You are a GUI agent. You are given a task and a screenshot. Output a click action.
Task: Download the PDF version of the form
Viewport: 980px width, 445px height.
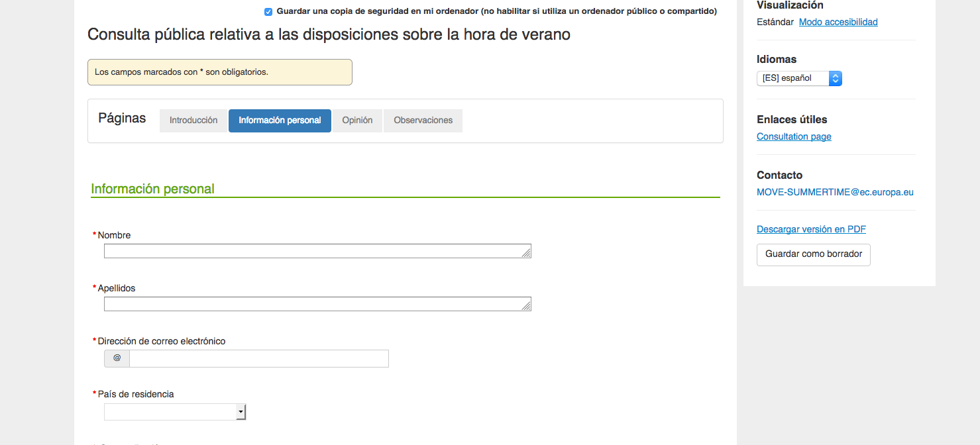click(x=811, y=229)
